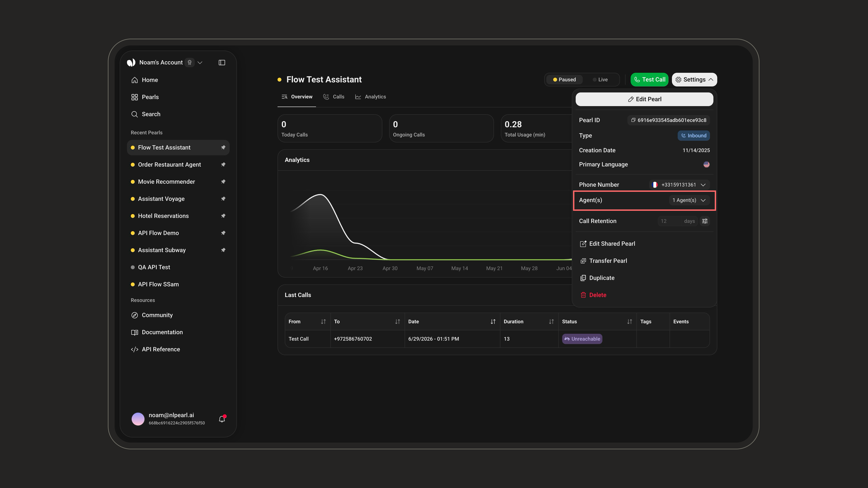Click the Assistant Voyage pin icon
The width and height of the screenshot is (868, 488).
tap(223, 199)
